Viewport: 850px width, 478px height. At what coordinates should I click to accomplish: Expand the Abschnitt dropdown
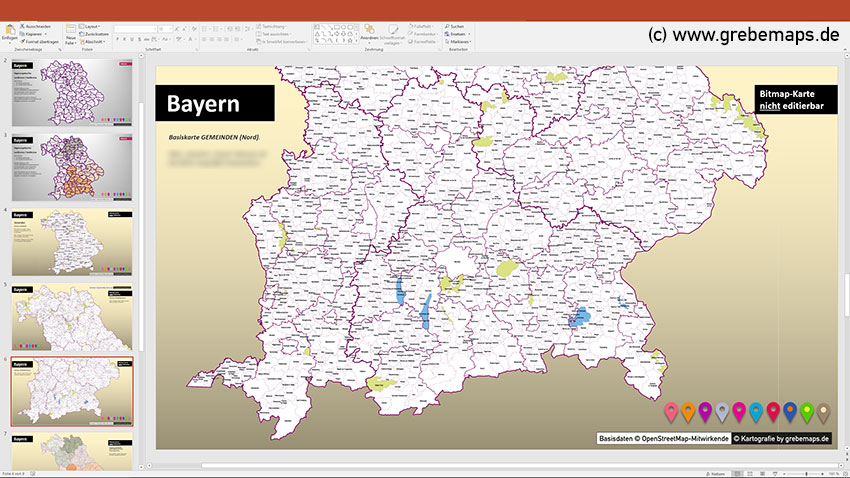tap(93, 40)
